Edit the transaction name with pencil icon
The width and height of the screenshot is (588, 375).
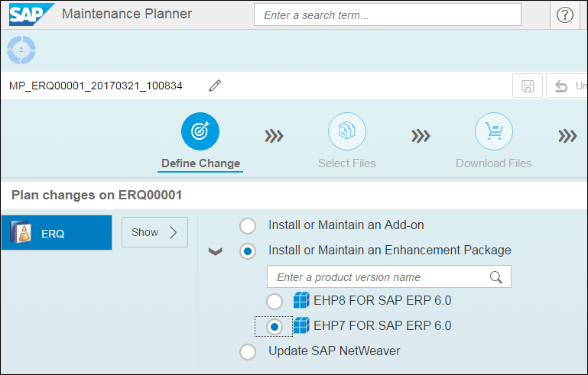click(x=215, y=86)
